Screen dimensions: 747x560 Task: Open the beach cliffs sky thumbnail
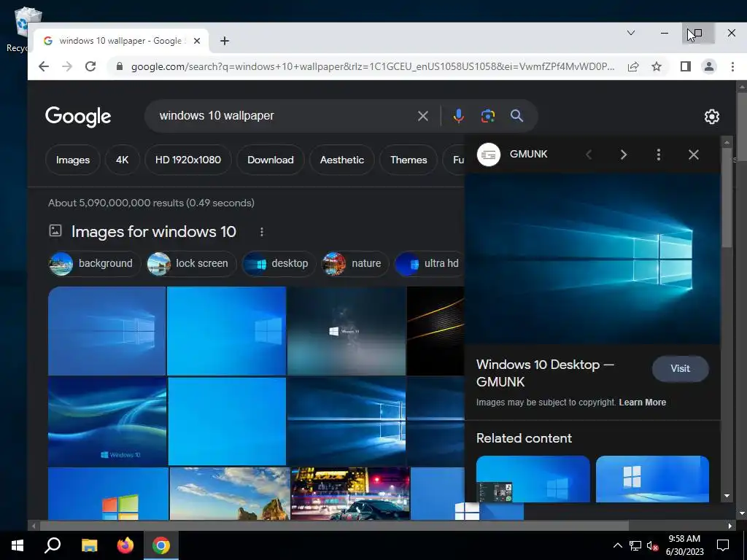230,494
